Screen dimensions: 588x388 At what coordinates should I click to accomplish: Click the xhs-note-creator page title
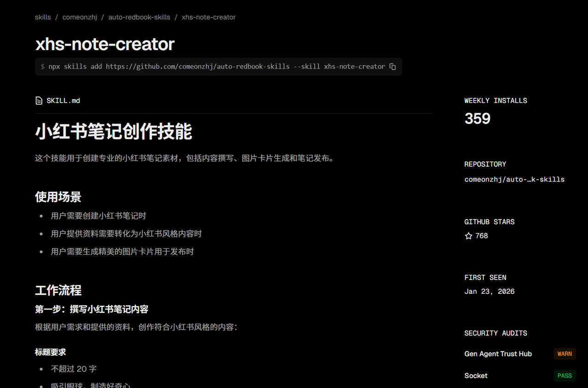coord(105,44)
